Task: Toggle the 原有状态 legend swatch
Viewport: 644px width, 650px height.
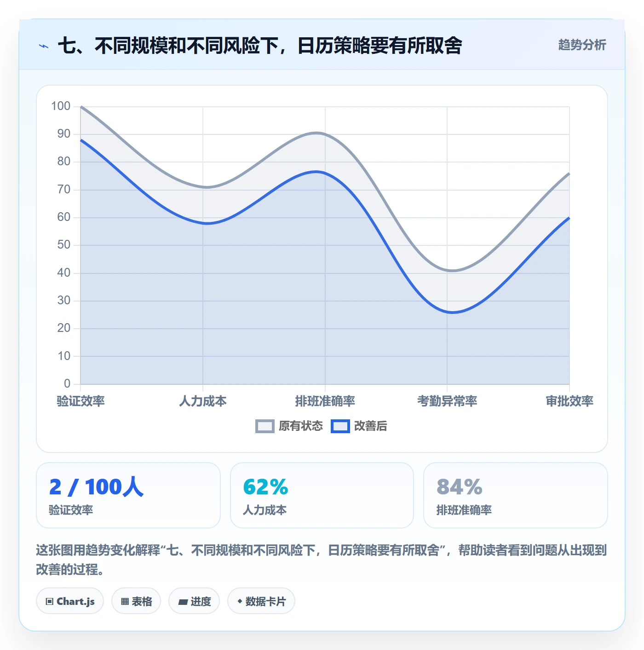Action: (x=264, y=426)
